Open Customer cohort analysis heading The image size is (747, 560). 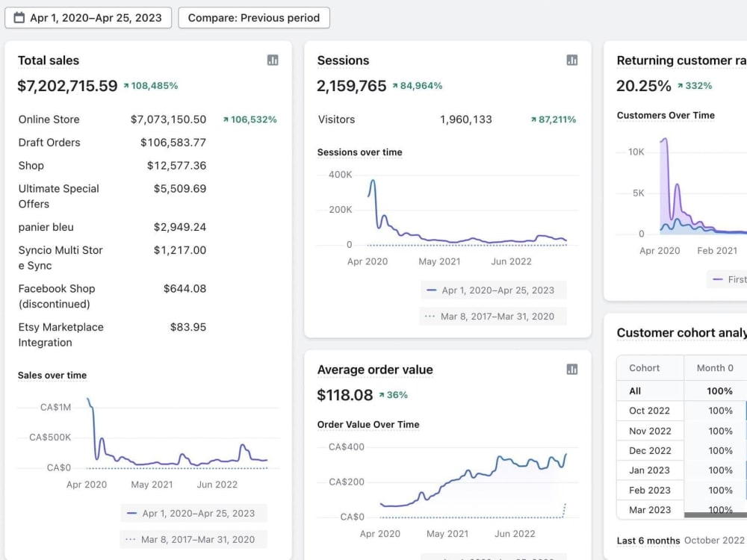click(x=682, y=333)
